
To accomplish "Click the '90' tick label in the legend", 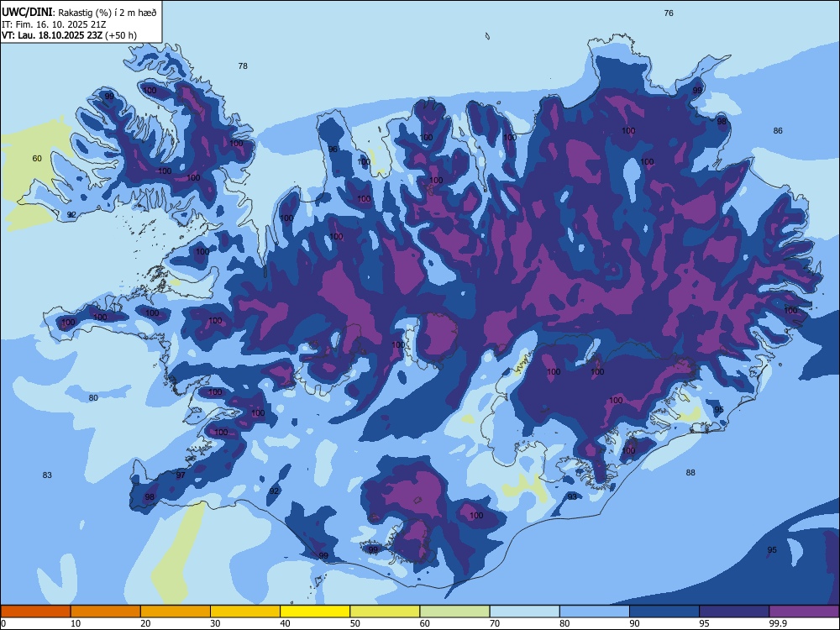I will tap(634, 623).
